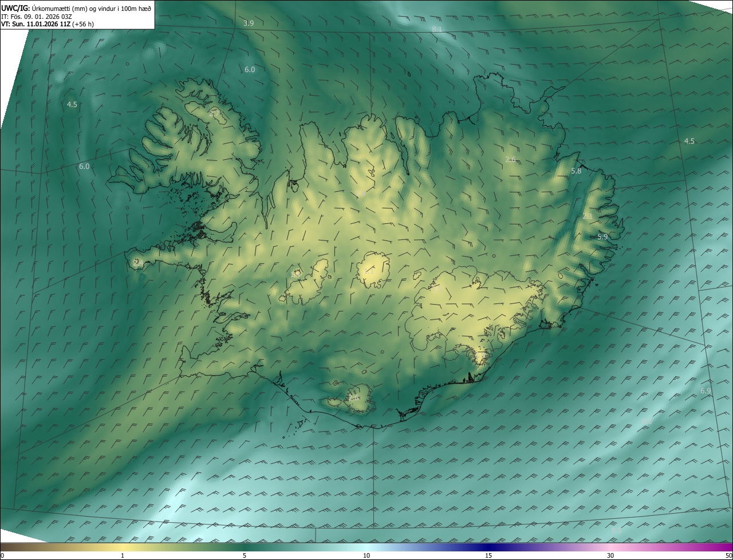Click the Mýrdalsjökull glacier outline near the south coast
This screenshot has width=733, height=560.
359,398
